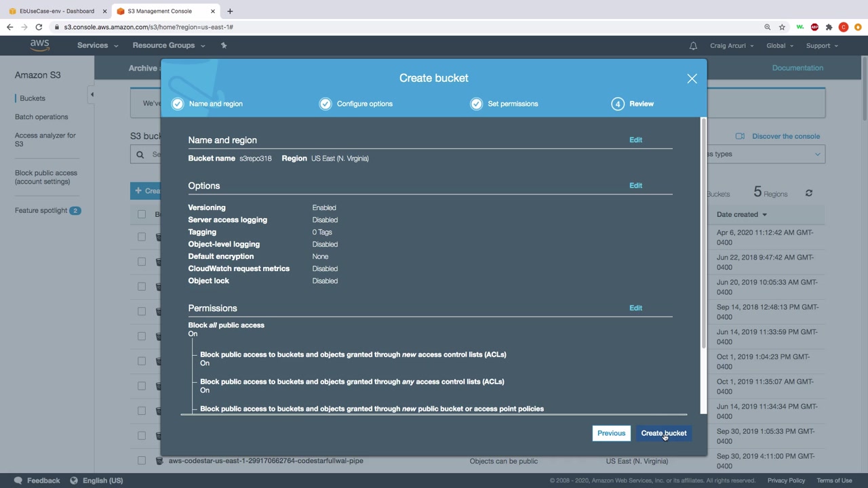
Task: Open Block public access account settings
Action: [x=46, y=177]
